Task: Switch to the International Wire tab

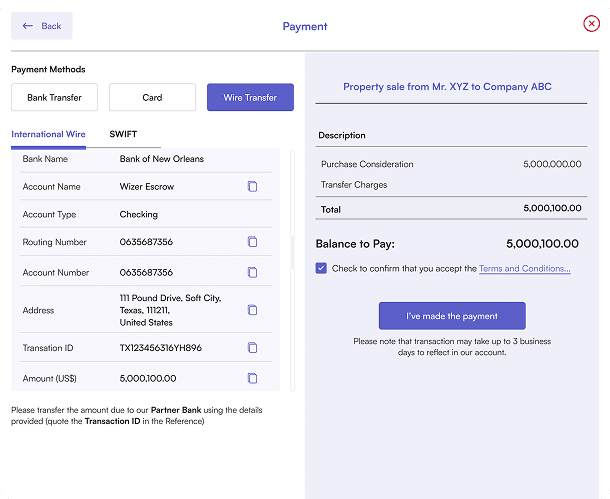Action: pyautogui.click(x=48, y=135)
